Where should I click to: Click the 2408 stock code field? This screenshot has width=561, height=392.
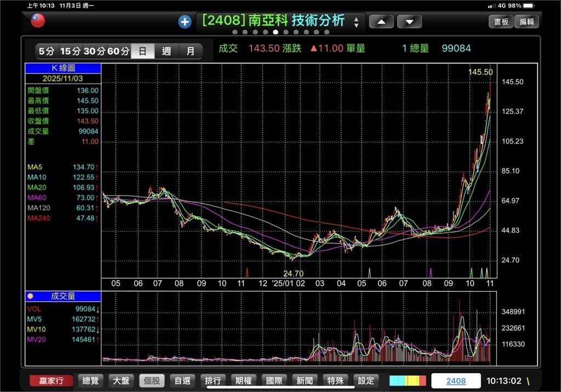(x=456, y=381)
